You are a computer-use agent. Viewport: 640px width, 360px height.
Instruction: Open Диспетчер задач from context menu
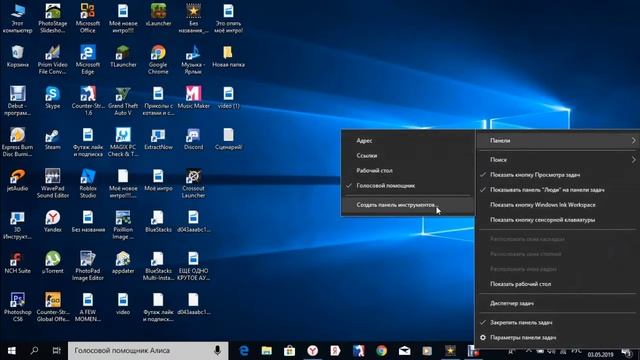(557, 303)
